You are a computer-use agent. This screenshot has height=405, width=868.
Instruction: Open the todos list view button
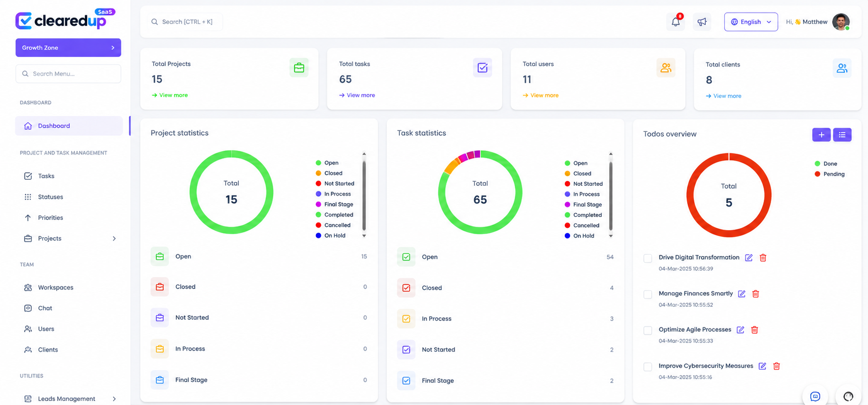tap(842, 135)
